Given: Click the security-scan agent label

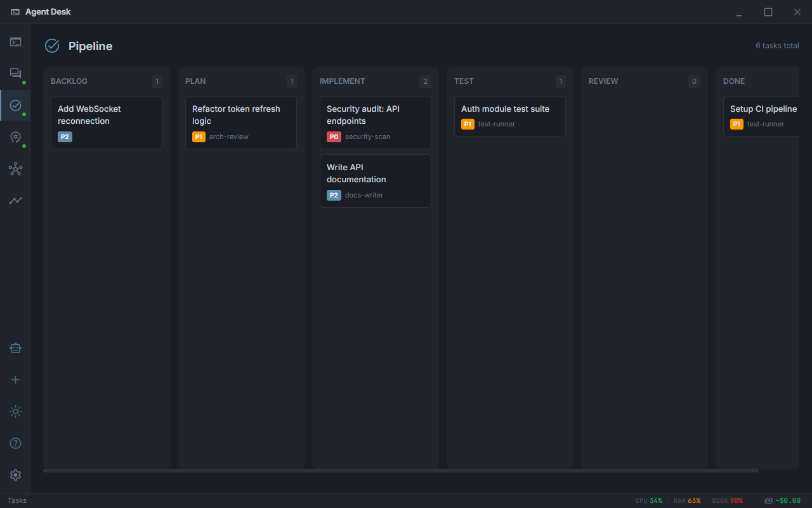Looking at the screenshot, I should pyautogui.click(x=368, y=137).
